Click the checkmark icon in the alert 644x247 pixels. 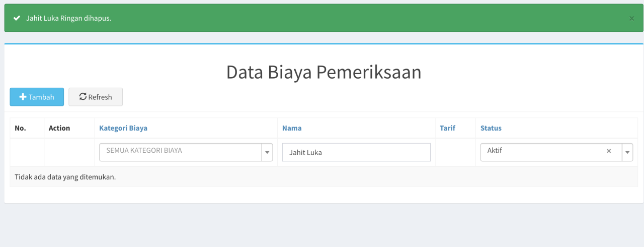point(17,18)
